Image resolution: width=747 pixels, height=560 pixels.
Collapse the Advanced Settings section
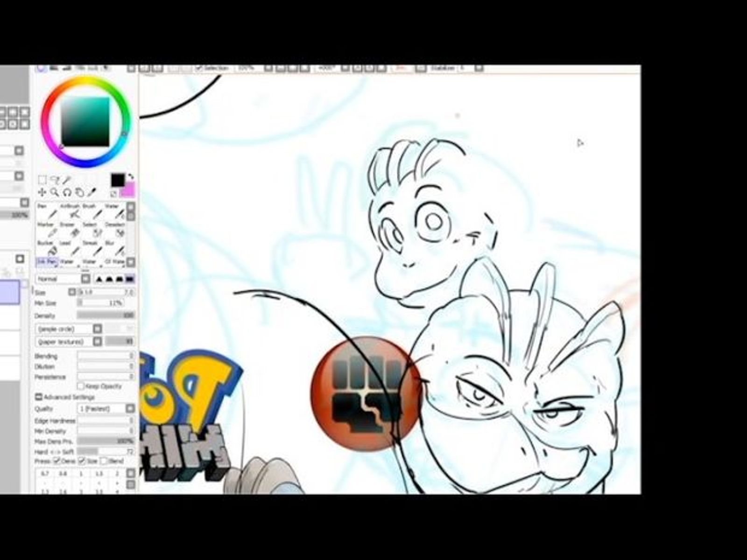(39, 397)
